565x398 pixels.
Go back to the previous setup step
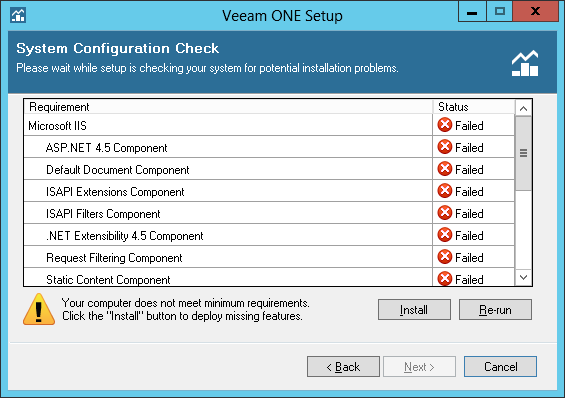point(343,367)
